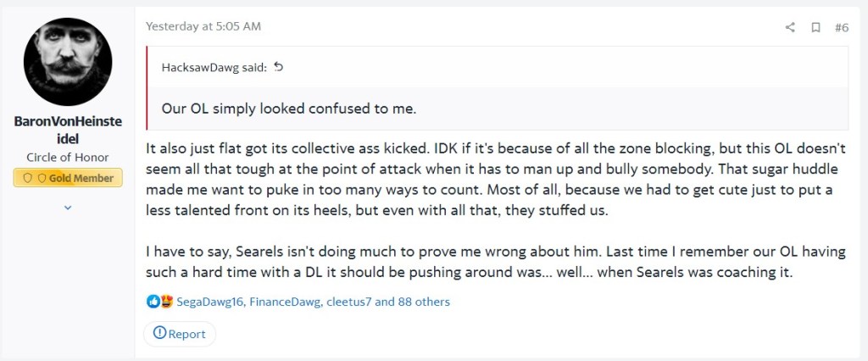Screen dimensions: 868x361
Task: Click the heart-eyes reaction emoji
Action: (x=165, y=302)
